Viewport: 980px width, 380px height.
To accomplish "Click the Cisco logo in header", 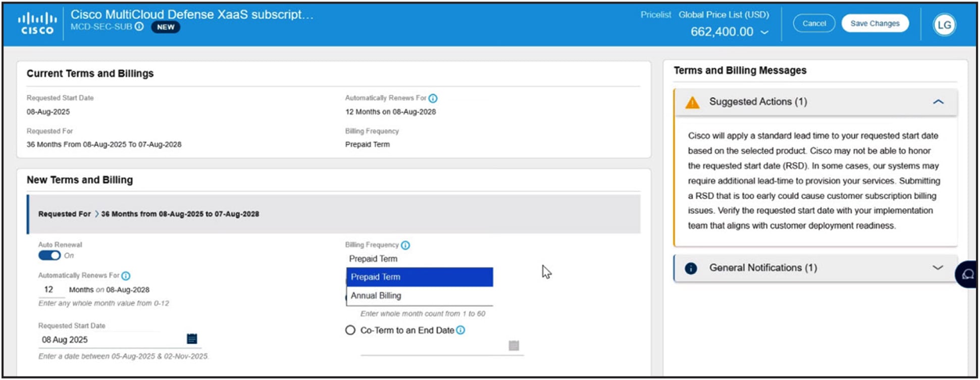I will [37, 24].
